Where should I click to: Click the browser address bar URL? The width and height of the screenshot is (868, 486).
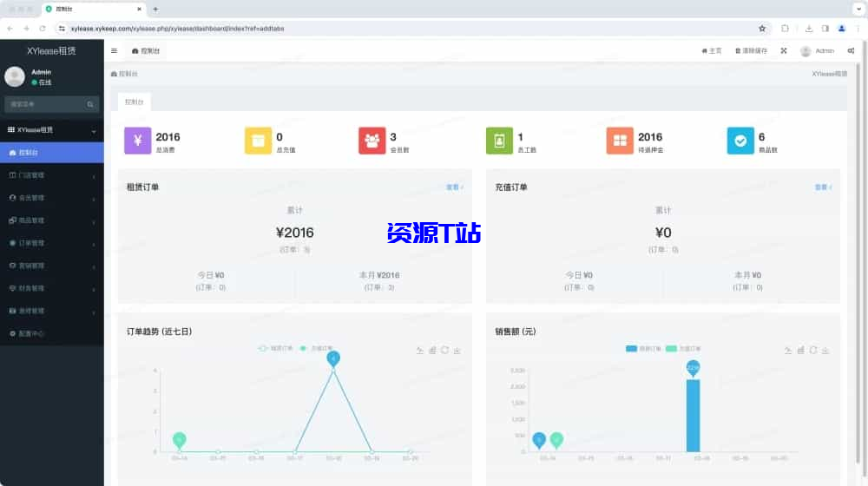click(x=177, y=29)
